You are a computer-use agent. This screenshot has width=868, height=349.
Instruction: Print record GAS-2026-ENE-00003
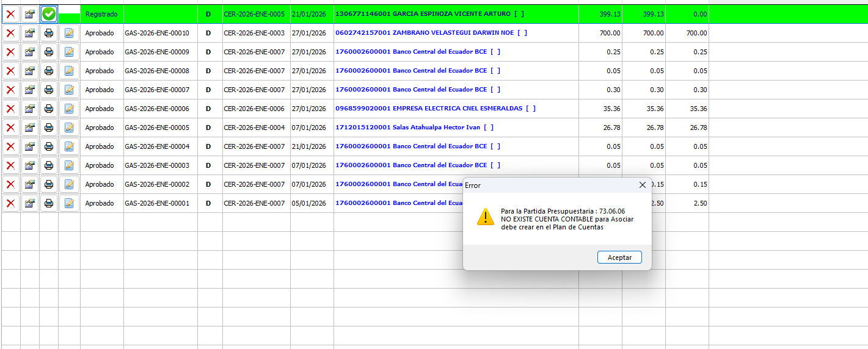[x=49, y=165]
